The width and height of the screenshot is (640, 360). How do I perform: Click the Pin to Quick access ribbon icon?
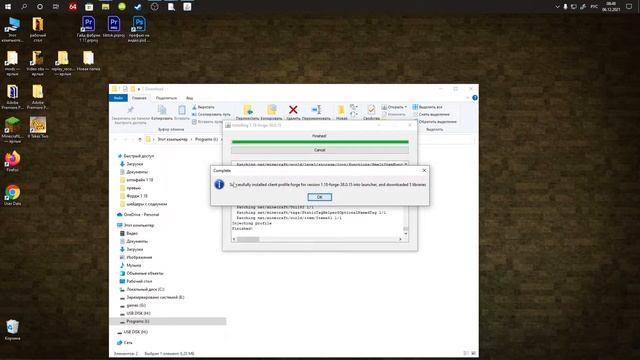click(131, 110)
